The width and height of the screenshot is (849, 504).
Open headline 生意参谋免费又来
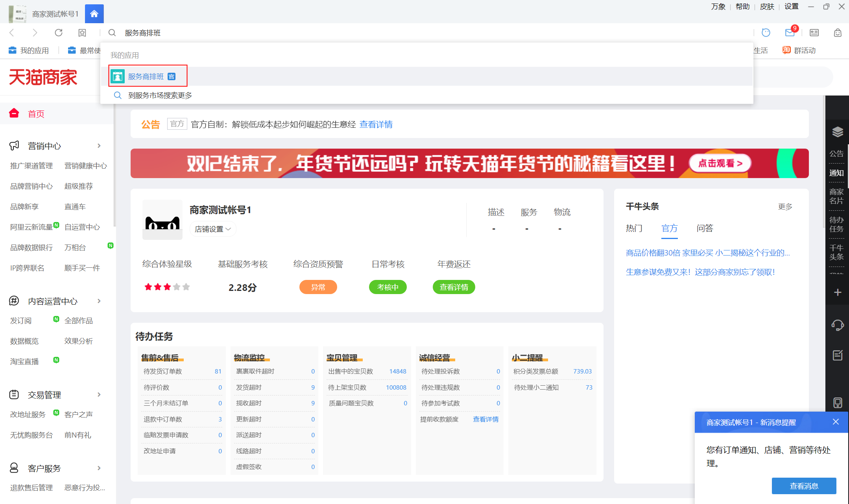(700, 272)
